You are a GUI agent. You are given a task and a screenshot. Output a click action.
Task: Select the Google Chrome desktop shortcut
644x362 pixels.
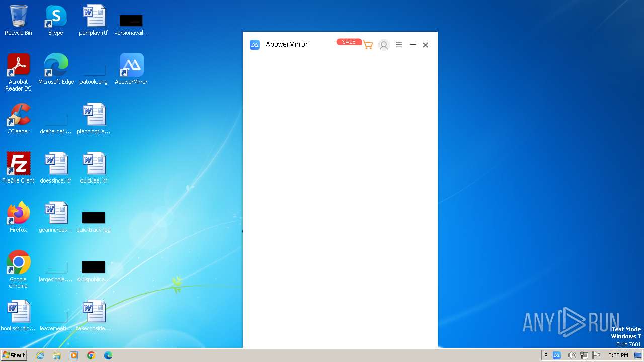click(18, 269)
